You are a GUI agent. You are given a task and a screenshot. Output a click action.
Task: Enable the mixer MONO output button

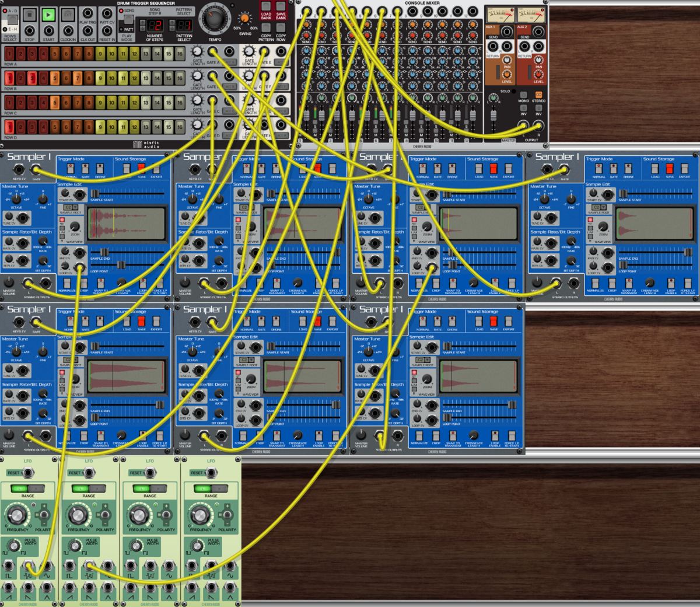coord(523,95)
